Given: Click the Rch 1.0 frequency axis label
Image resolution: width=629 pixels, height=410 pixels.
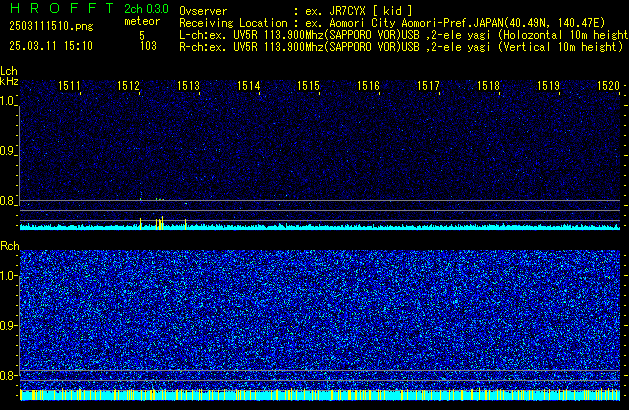Looking at the screenshot, I should click(7, 276).
